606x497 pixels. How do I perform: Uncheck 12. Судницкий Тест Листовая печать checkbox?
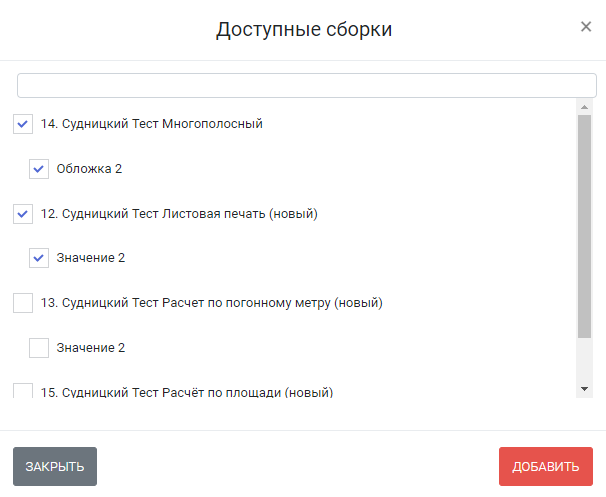point(23,214)
